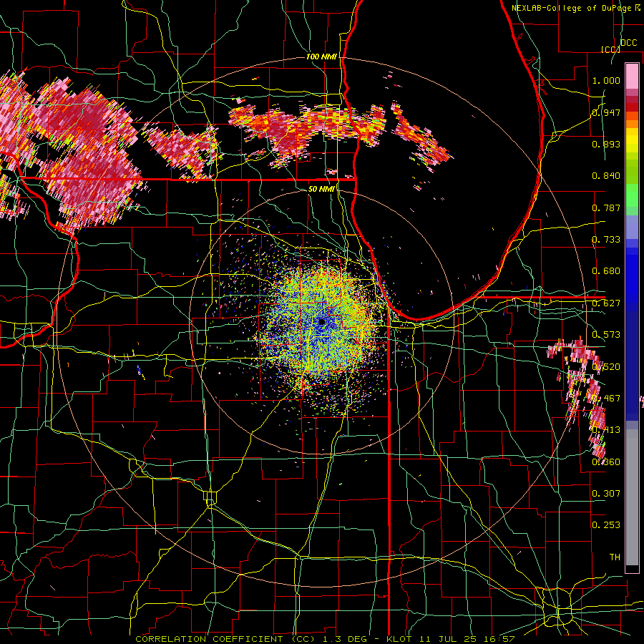Click the 50 NMI range ring label
The width and height of the screenshot is (644, 644).
click(321, 189)
